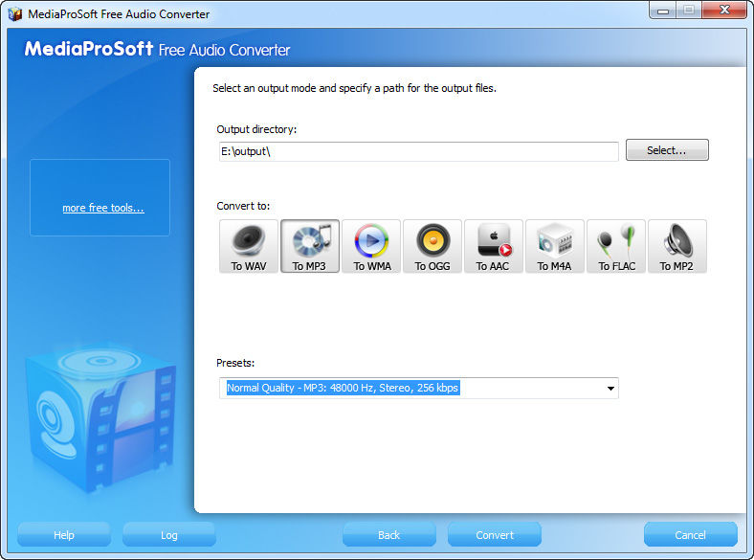
Task: Choose the To AAC format icon
Action: click(x=494, y=246)
